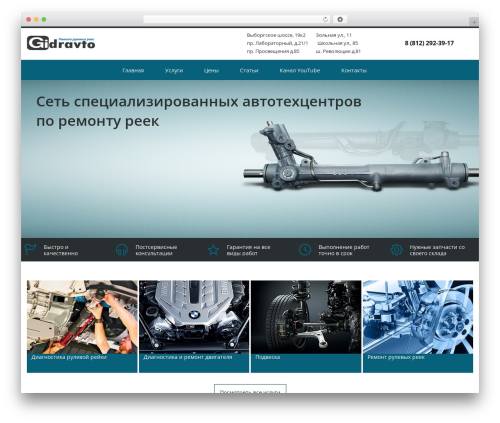
Task: Click the Gidravto logo
Action: (61, 43)
